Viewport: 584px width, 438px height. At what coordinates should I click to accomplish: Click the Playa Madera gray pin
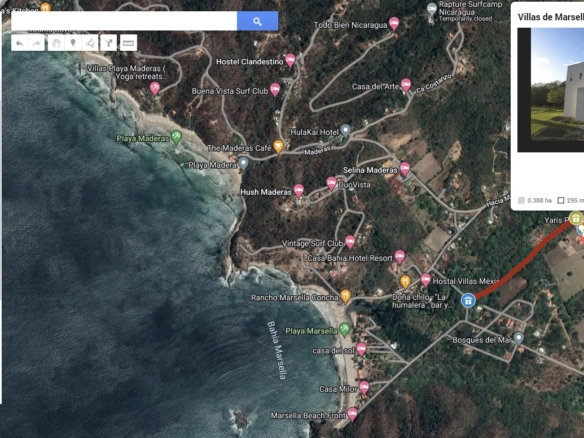pos(244,164)
